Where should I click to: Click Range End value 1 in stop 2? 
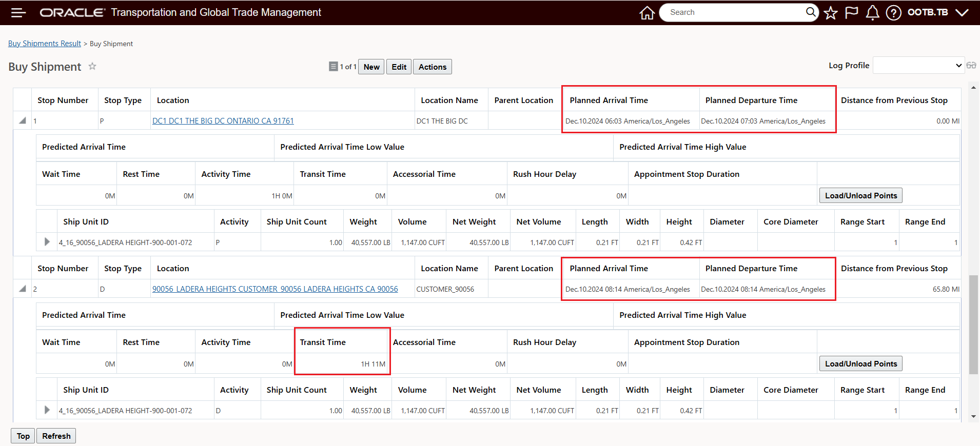(956, 411)
